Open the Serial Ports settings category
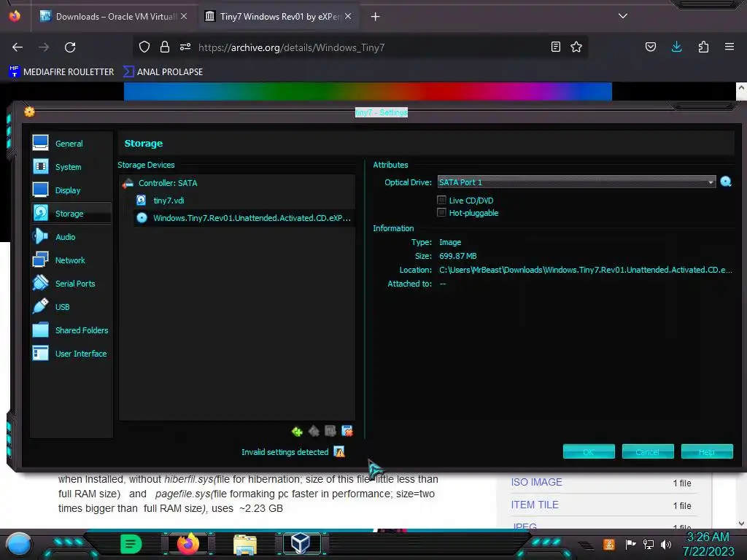Screen dimensions: 747x560 pos(71,284)
